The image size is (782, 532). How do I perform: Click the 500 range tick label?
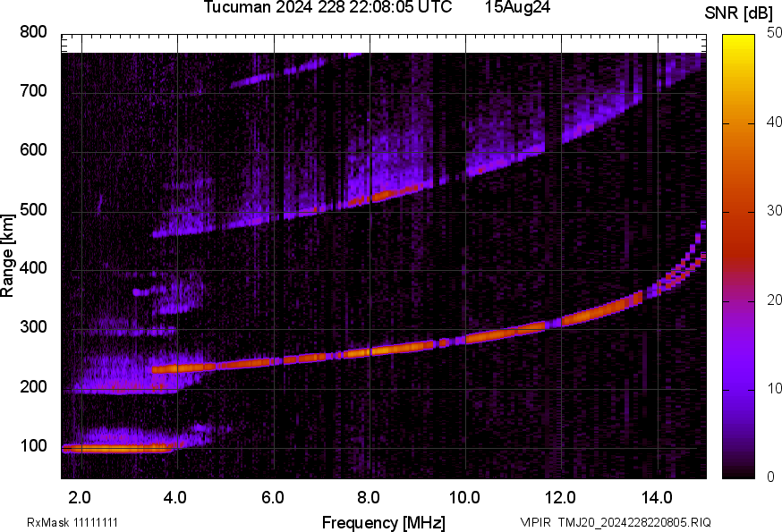coord(33,209)
